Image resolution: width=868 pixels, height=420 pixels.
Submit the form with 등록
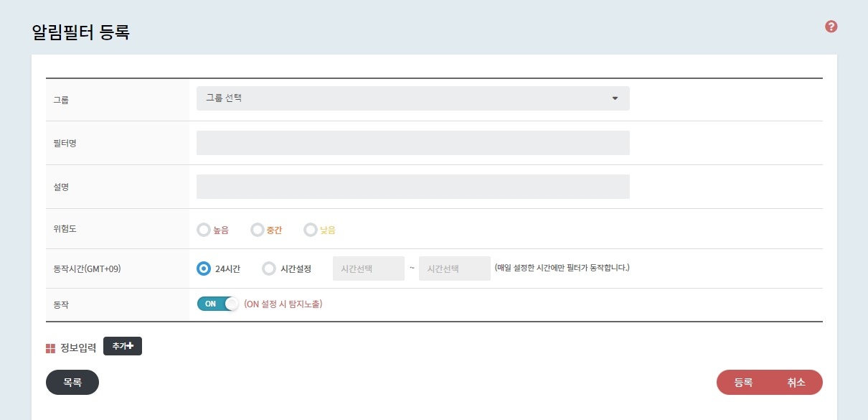(x=743, y=383)
